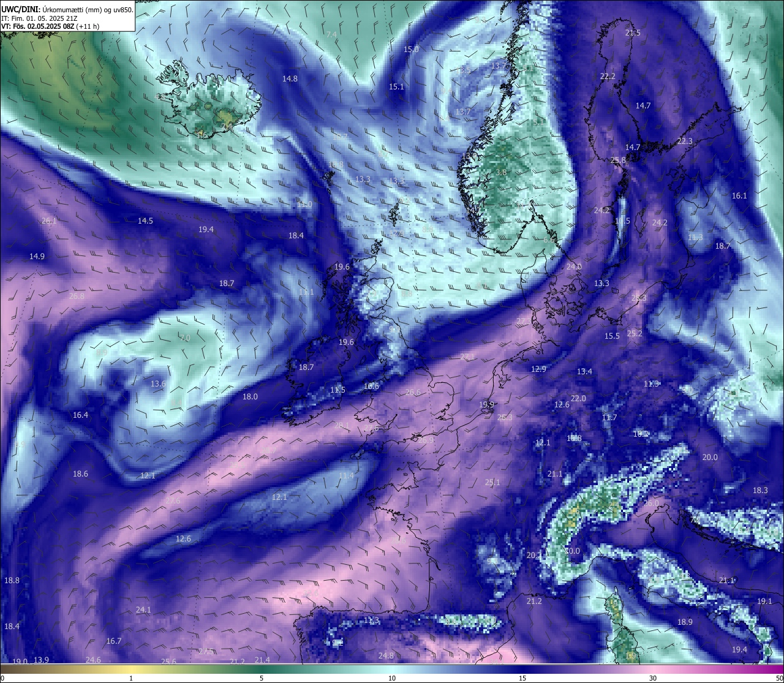This screenshot has height=683, width=784.
Task: Click the 'VT: Fös. 02.05.2025 08Z (+11 h)' line
Action: coord(50,26)
